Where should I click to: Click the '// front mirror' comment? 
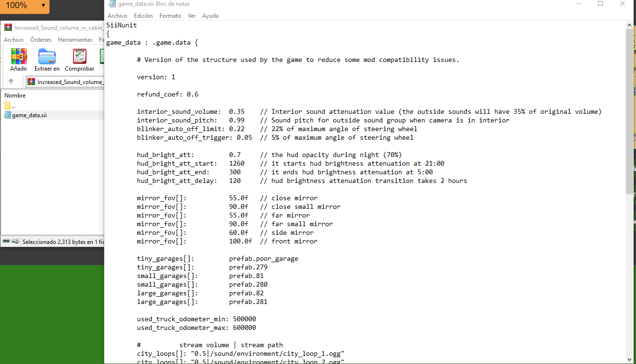(289, 241)
